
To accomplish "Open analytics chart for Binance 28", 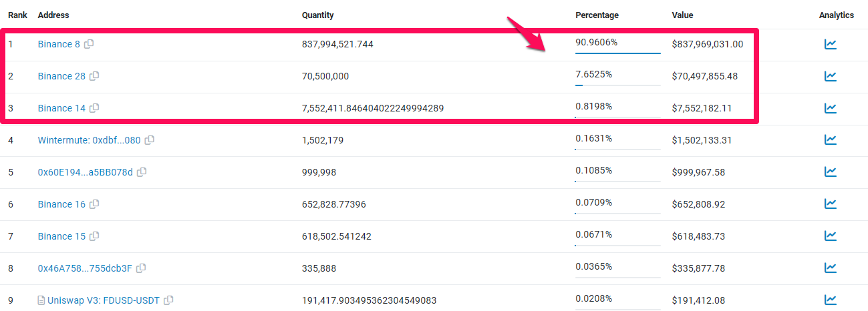I will (x=830, y=76).
